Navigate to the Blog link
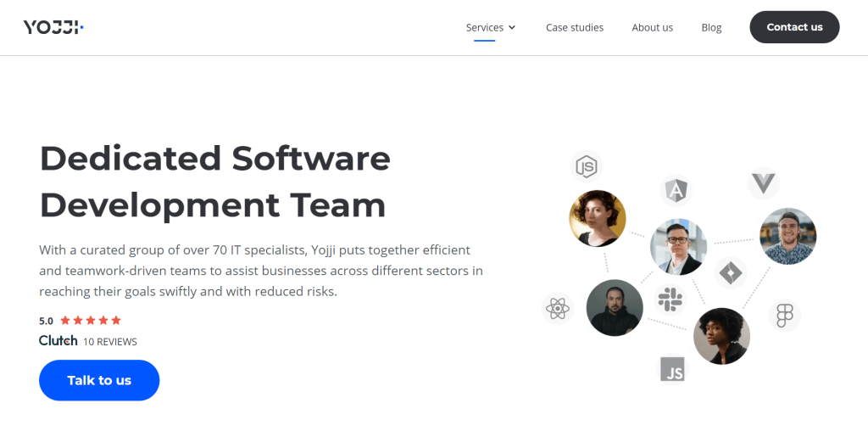The height and width of the screenshot is (431, 868). pos(711,27)
